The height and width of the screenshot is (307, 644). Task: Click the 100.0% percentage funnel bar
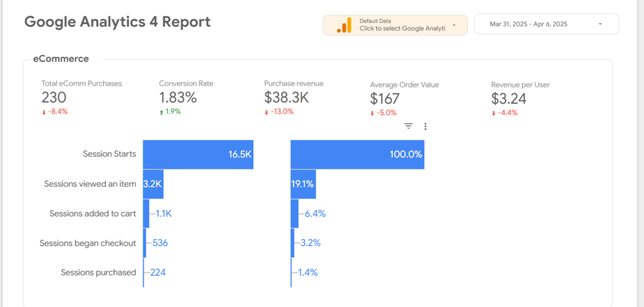click(357, 154)
